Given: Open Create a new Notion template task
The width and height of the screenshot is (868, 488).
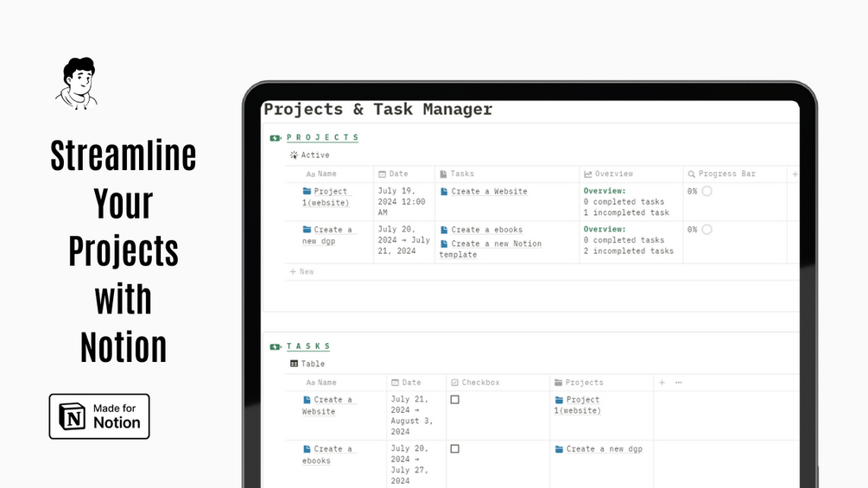Looking at the screenshot, I should click(491, 249).
